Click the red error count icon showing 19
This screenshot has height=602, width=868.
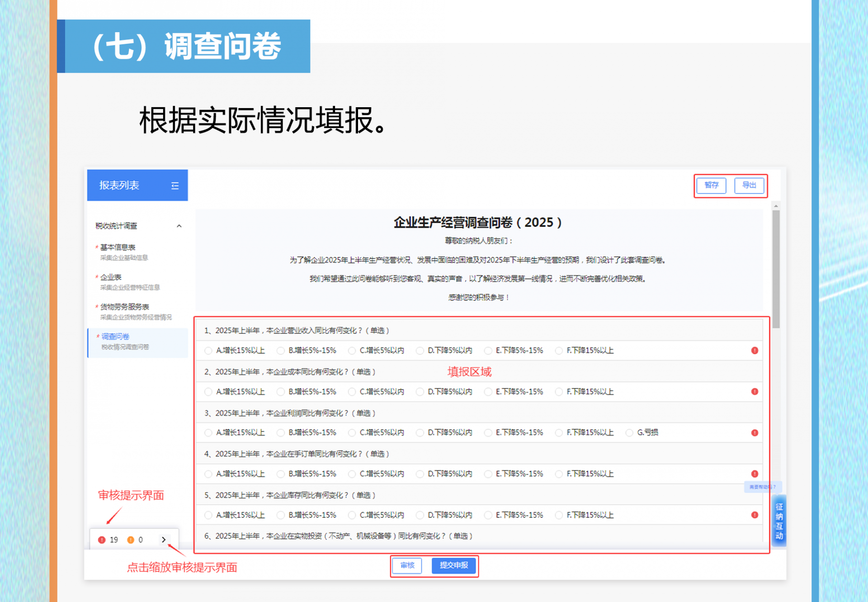102,540
